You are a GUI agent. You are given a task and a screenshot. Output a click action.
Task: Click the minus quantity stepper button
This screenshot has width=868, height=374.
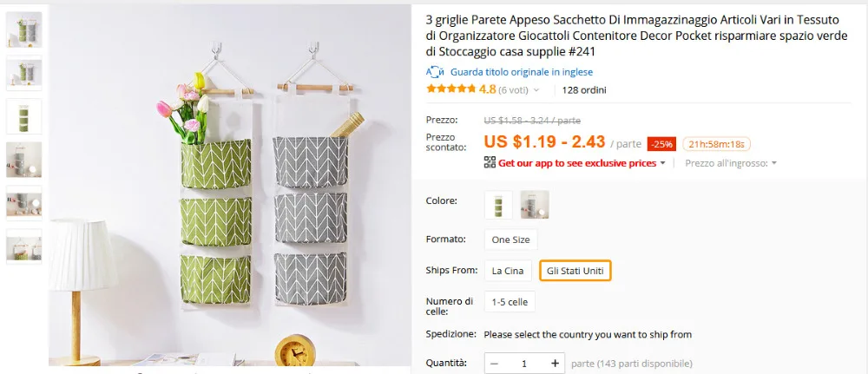[495, 364]
